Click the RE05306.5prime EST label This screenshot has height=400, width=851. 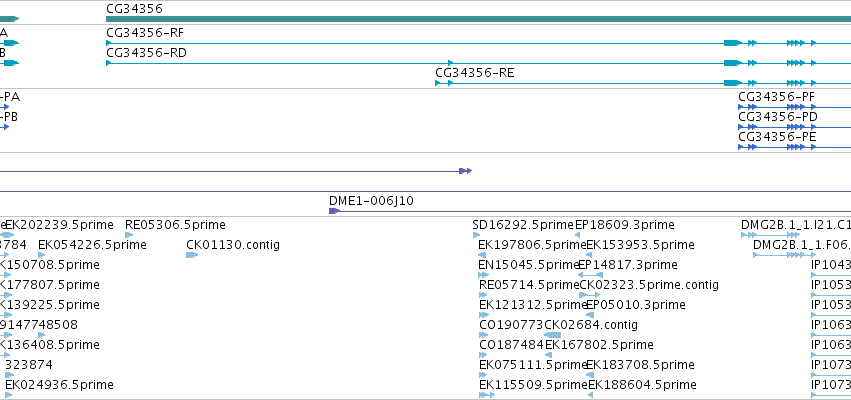(175, 225)
